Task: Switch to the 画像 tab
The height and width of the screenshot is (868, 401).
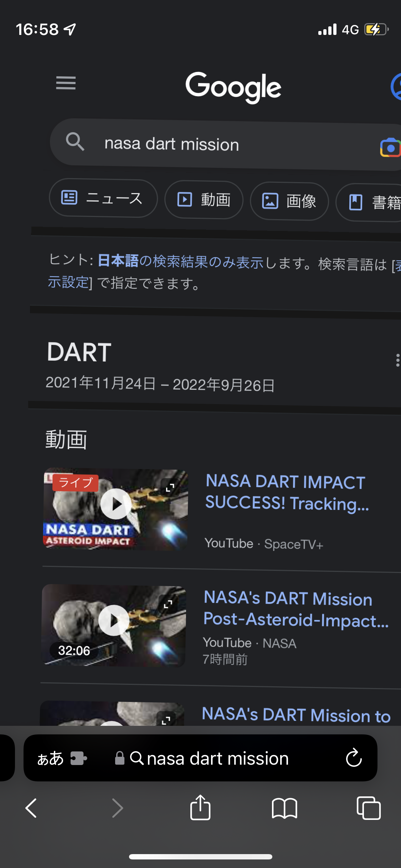Action: [x=289, y=201]
